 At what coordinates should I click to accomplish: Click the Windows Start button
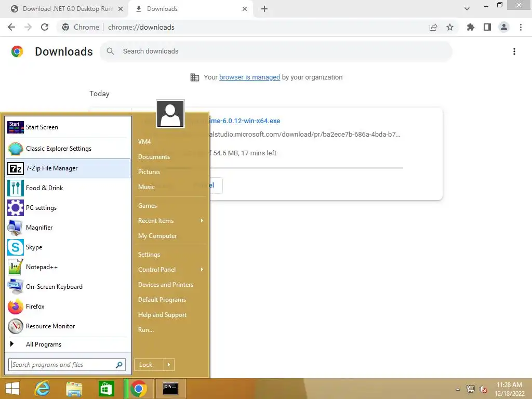point(12,389)
